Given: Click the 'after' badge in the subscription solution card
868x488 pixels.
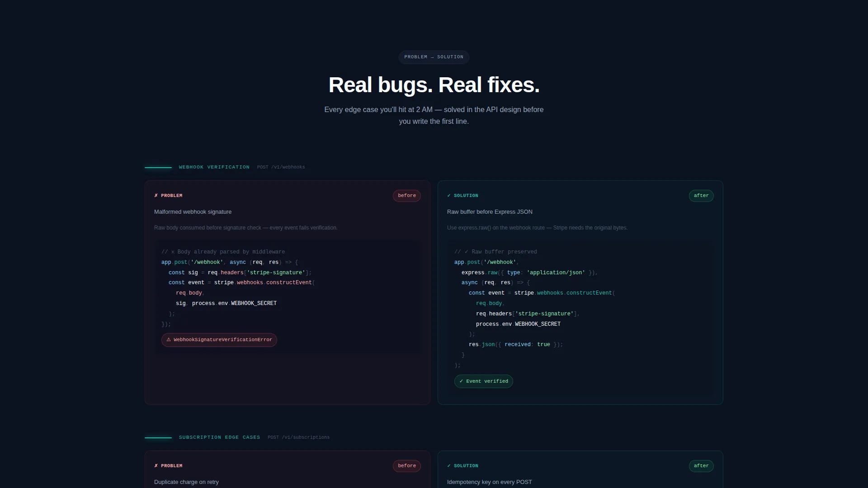Looking at the screenshot, I should [701, 466].
